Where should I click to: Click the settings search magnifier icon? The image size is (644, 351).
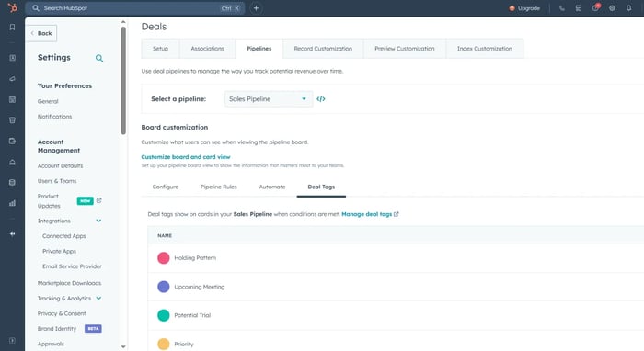pos(99,58)
